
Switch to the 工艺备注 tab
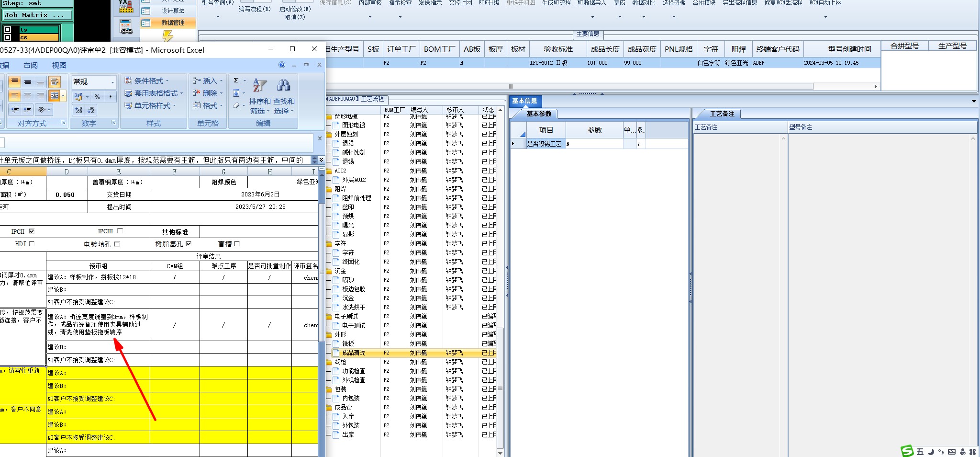[722, 114]
